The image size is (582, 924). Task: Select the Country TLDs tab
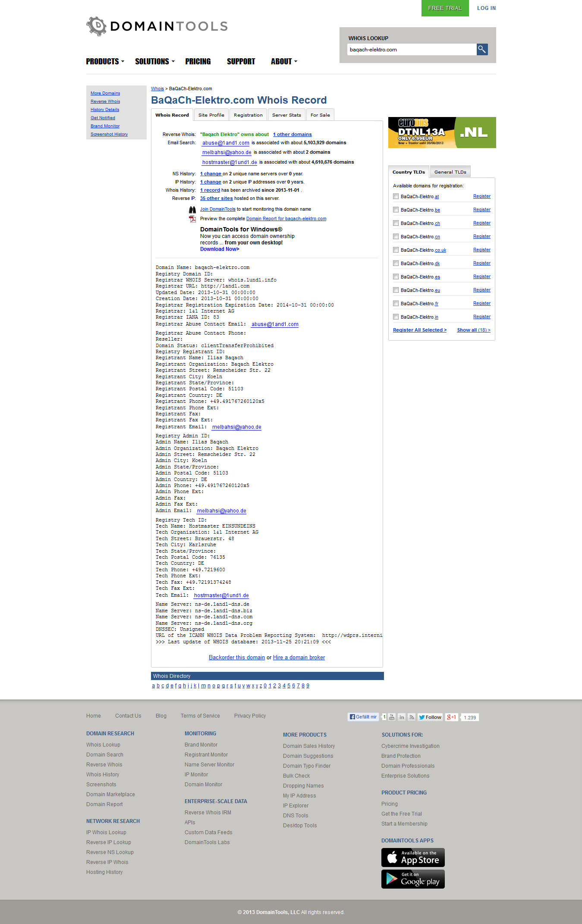coord(409,172)
